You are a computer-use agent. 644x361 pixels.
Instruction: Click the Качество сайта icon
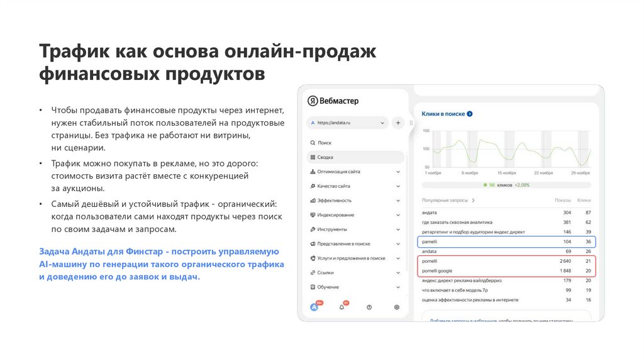coord(313,186)
